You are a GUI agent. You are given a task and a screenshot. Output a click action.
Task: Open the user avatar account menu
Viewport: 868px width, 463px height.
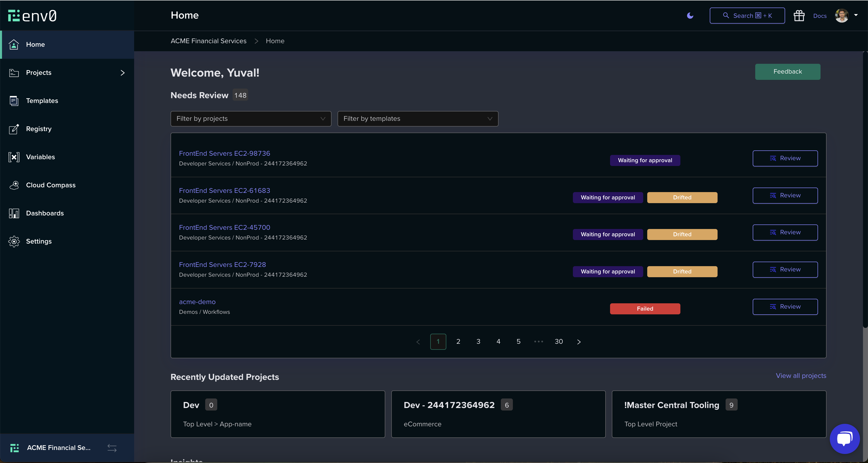(x=846, y=16)
